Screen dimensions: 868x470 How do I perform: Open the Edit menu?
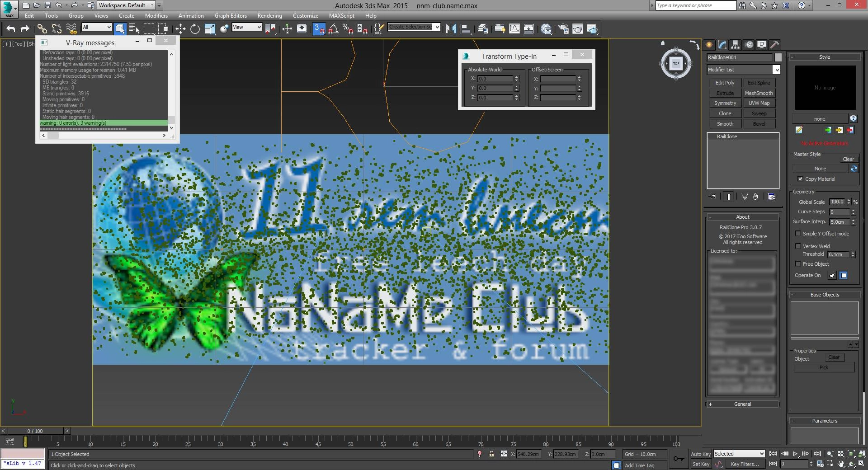tap(29, 15)
